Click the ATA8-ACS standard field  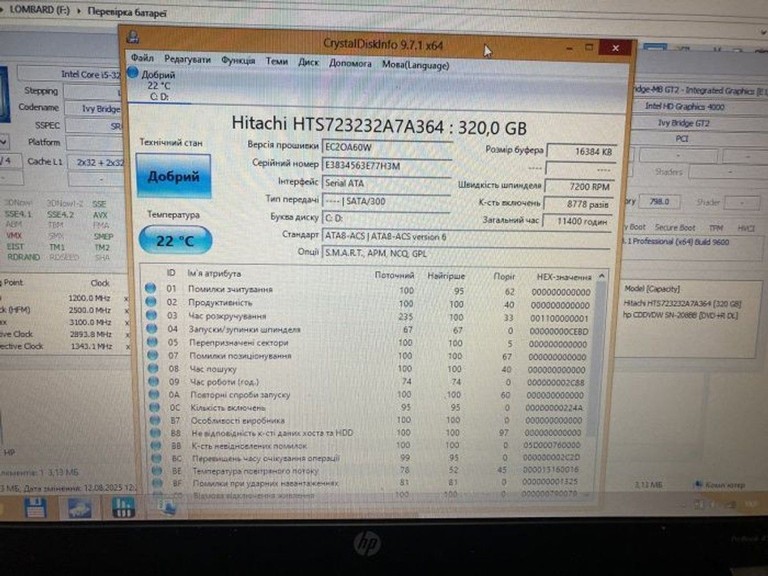(x=466, y=237)
